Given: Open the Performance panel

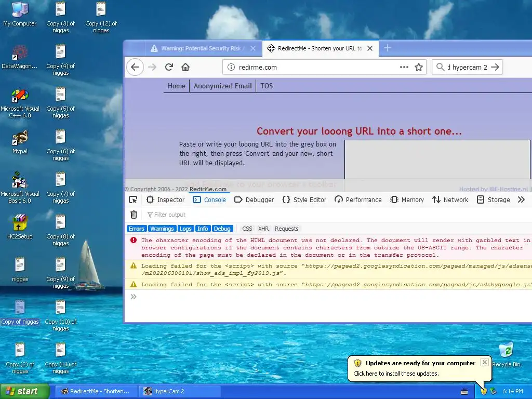Looking at the screenshot, I should [x=358, y=200].
